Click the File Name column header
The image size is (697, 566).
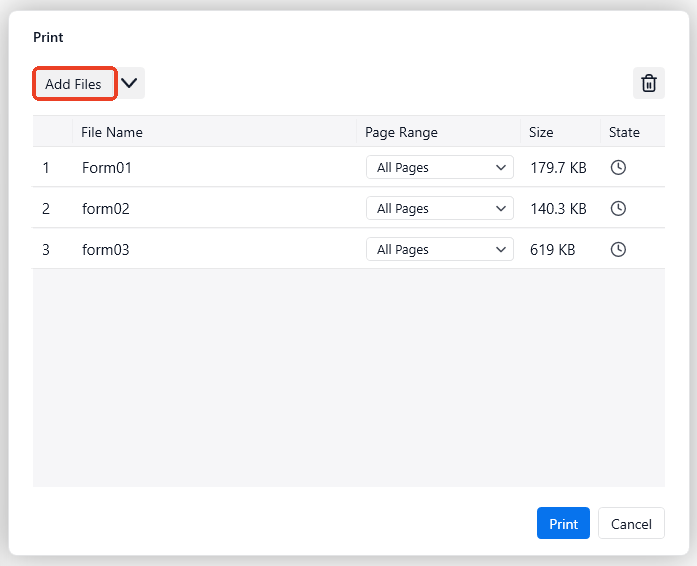(112, 132)
